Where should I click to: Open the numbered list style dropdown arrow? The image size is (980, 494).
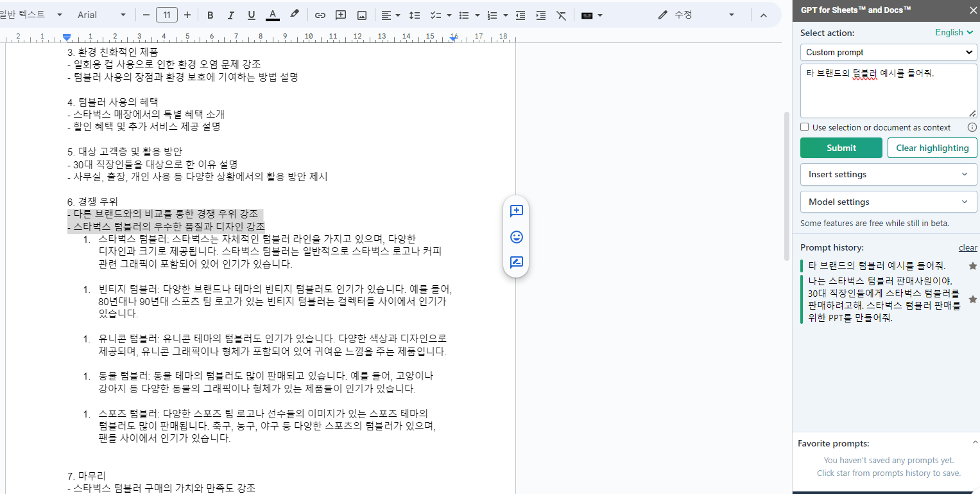pos(506,15)
